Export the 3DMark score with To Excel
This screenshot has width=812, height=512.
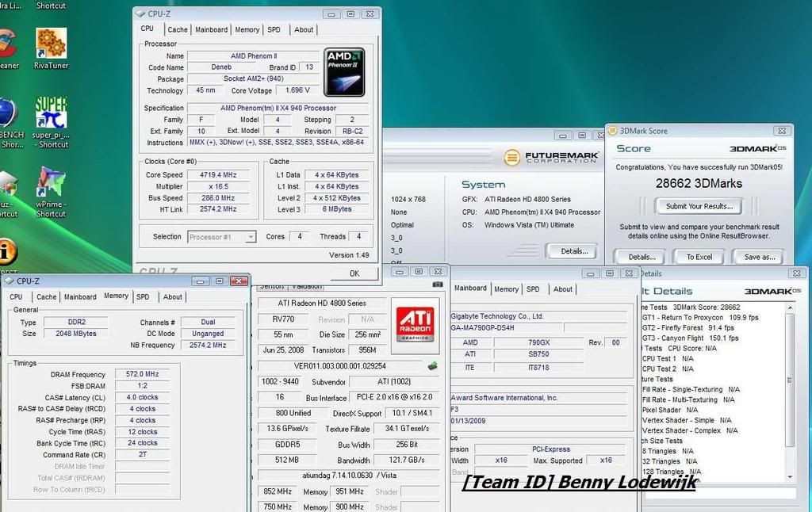(x=699, y=257)
